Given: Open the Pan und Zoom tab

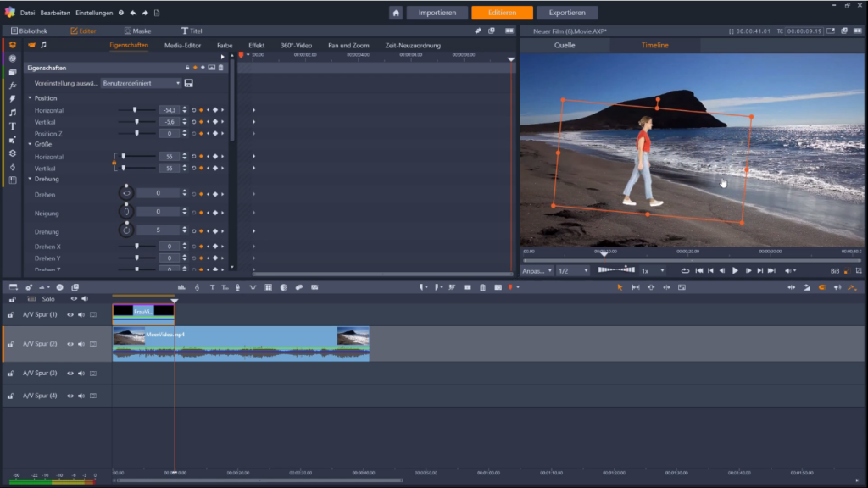Looking at the screenshot, I should [348, 46].
